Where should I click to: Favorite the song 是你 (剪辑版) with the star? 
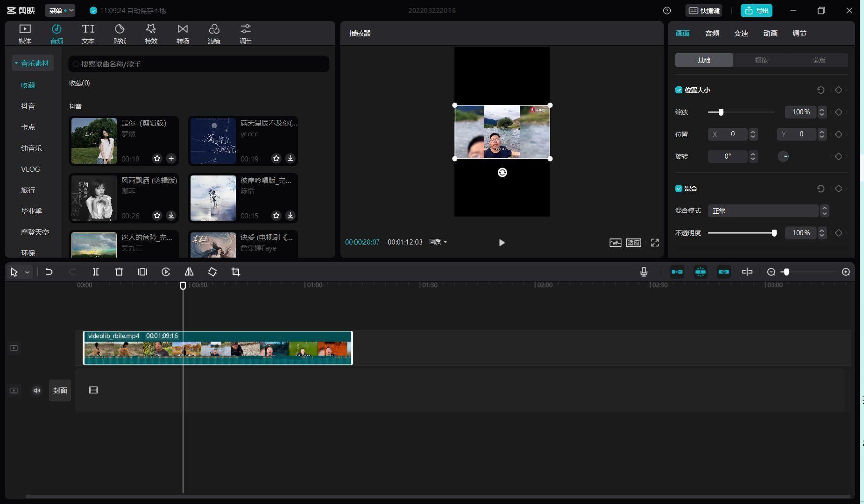[x=157, y=159]
